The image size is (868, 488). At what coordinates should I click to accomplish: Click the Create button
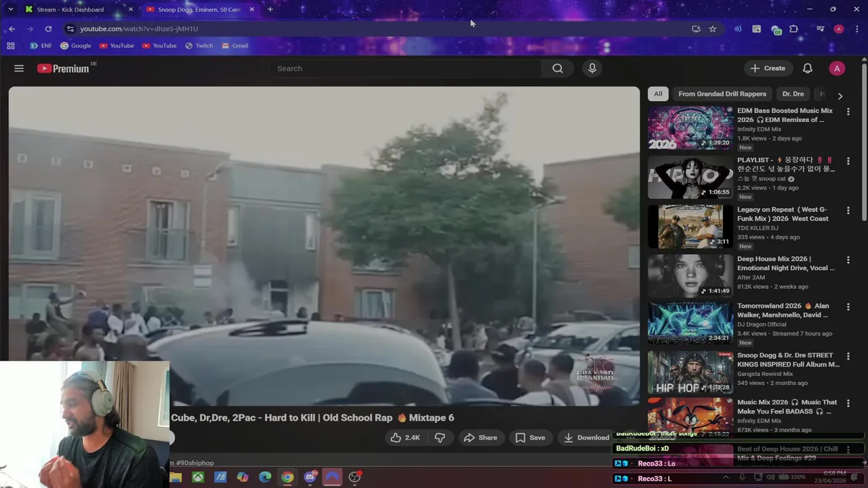coord(768,68)
